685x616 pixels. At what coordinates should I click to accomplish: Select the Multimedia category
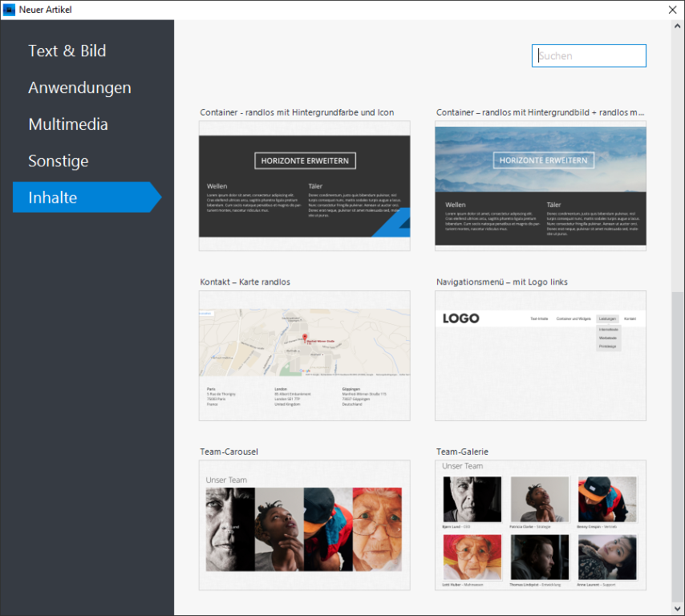(x=68, y=124)
